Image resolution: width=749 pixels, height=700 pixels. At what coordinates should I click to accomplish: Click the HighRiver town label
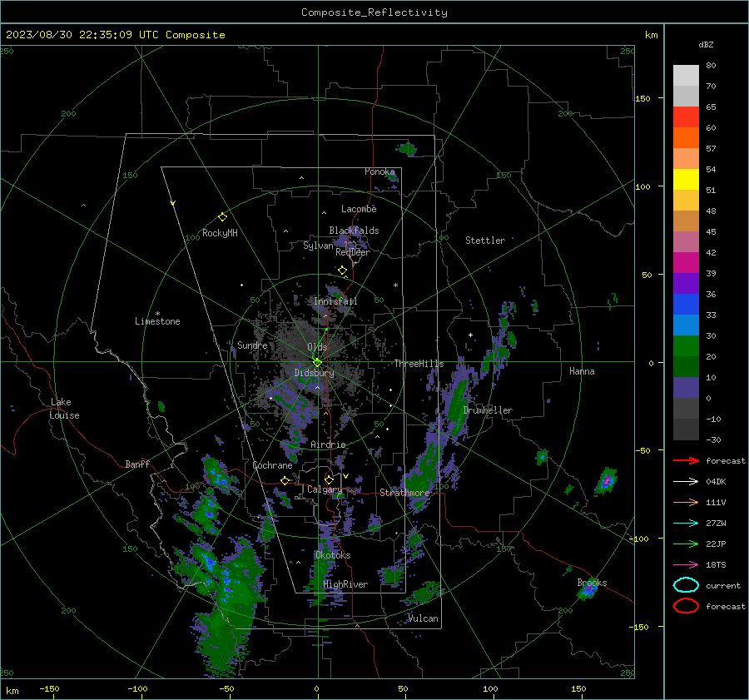(x=345, y=584)
